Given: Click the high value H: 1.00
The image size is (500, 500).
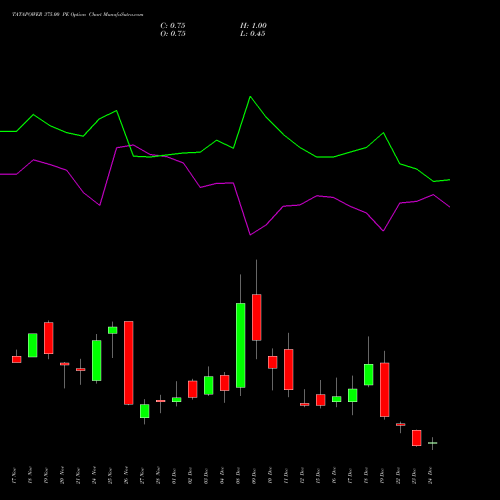Looking at the screenshot, I should coord(253,26).
